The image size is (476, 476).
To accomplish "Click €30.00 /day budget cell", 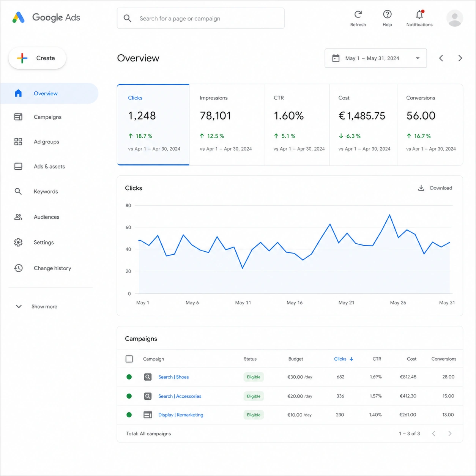I will pos(300,377).
